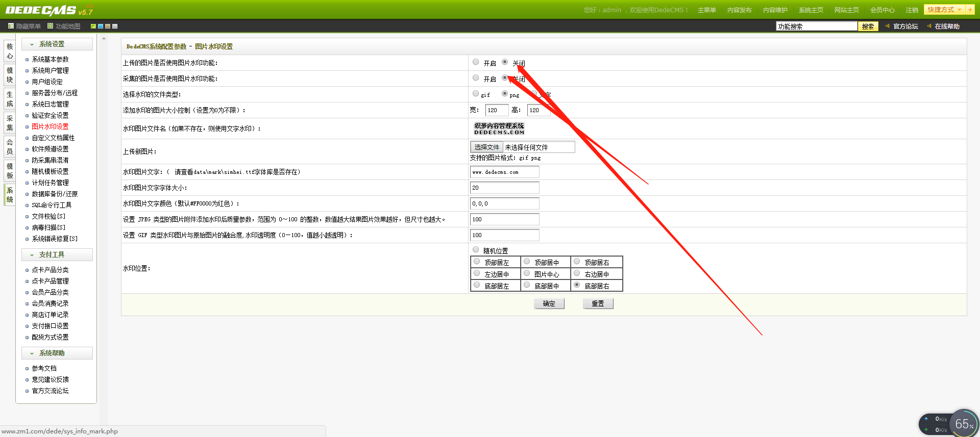
Task: Open 网站主页 in top navigation
Action: click(847, 10)
